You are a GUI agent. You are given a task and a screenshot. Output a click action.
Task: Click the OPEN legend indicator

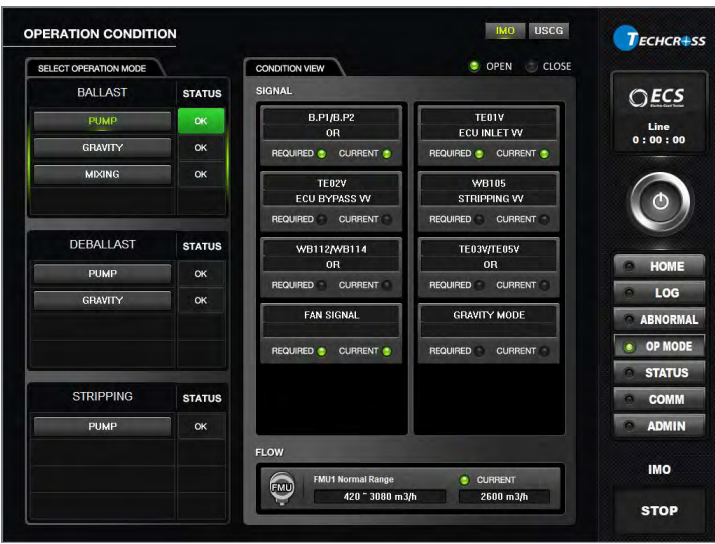click(x=474, y=66)
